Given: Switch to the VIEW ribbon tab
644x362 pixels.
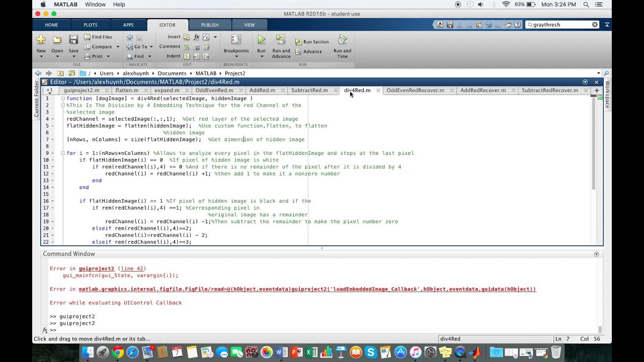Looking at the screenshot, I should click(250, 25).
